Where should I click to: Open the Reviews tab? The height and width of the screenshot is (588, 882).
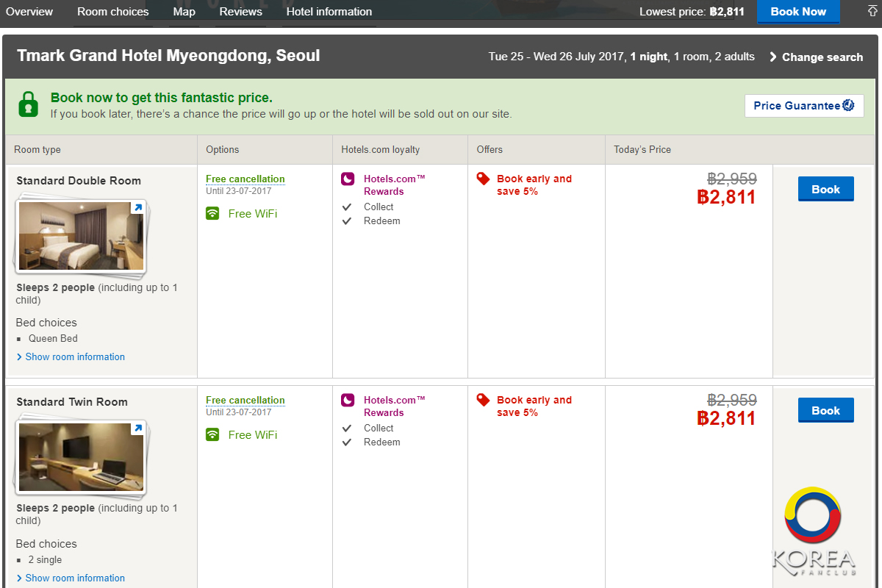pos(241,12)
